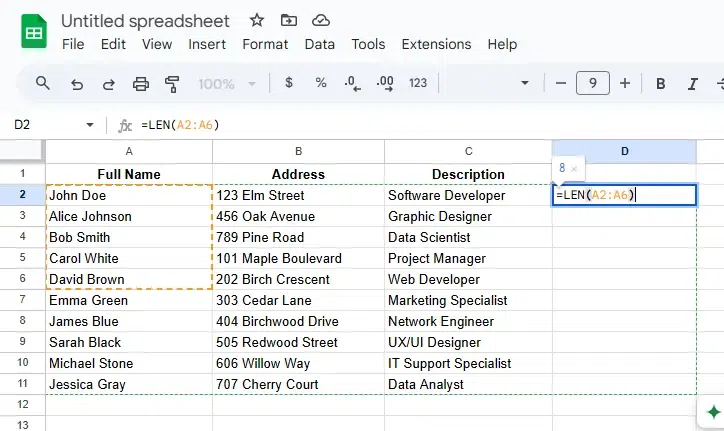Redo the last action
Viewport: 724px width, 431px height.
[x=109, y=84]
